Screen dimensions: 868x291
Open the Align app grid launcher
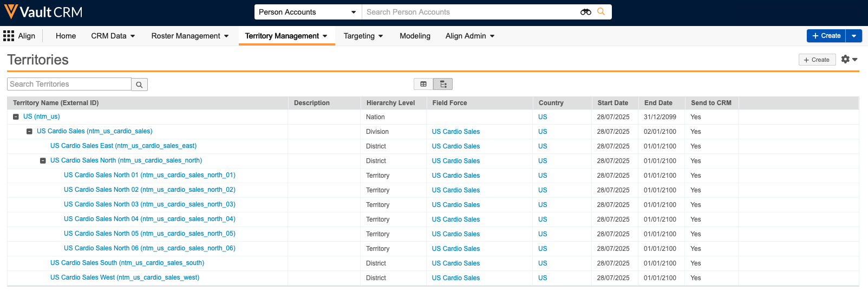pos(9,36)
